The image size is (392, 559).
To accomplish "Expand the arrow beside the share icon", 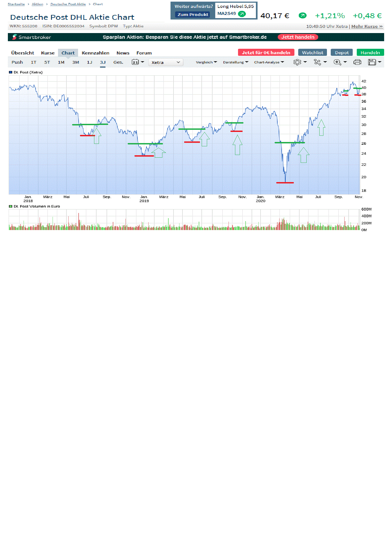I will click(325, 62).
